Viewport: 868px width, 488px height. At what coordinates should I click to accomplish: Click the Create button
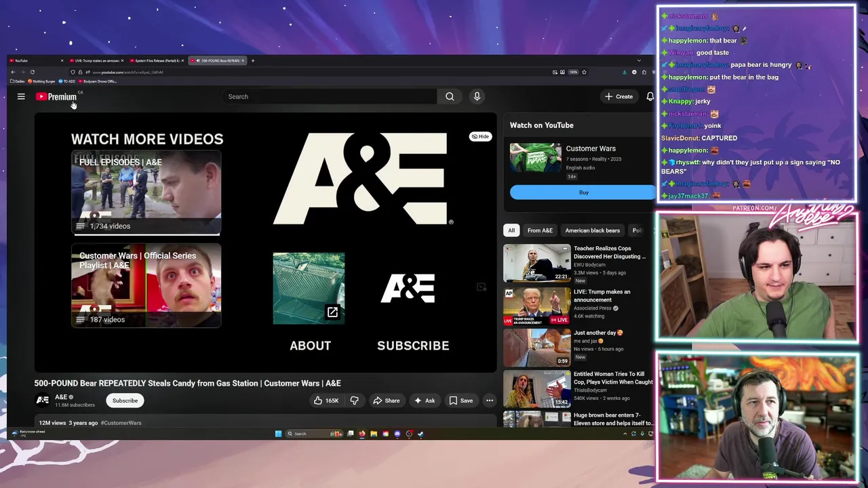[x=619, y=96]
